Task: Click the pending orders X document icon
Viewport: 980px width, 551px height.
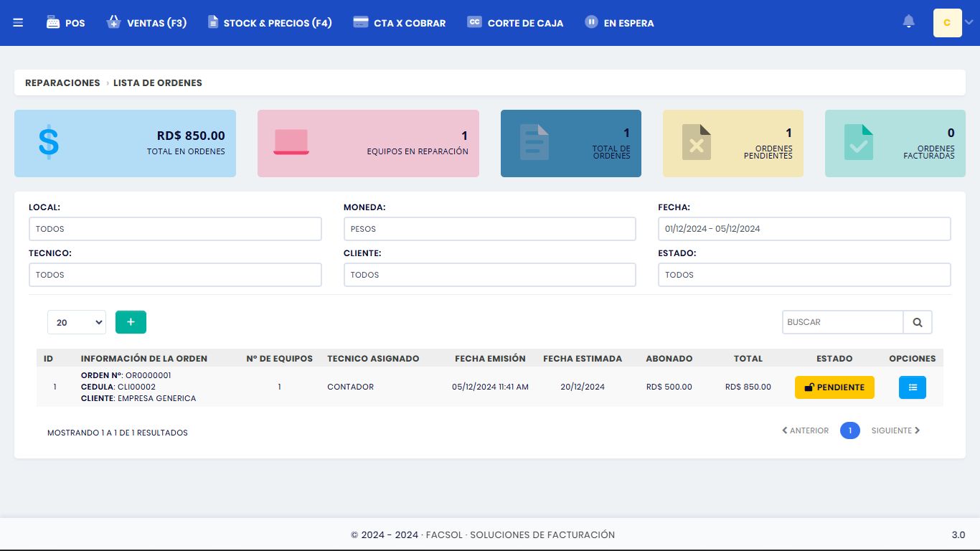Action: 696,142
